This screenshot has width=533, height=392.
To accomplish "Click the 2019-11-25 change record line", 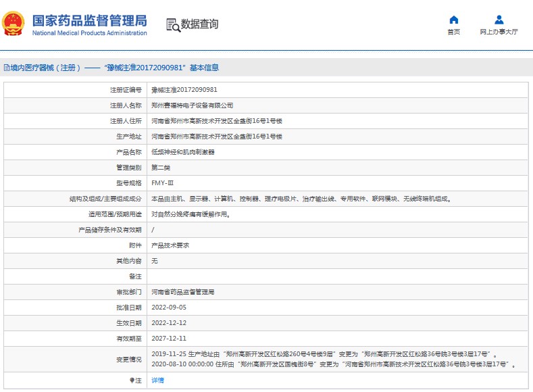I will (x=324, y=353).
